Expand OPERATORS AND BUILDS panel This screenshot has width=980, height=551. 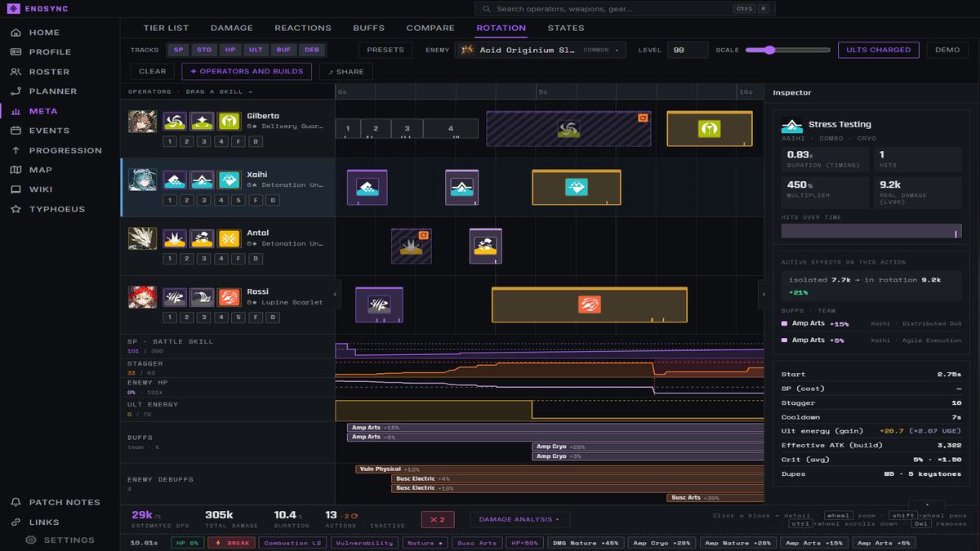(x=247, y=71)
